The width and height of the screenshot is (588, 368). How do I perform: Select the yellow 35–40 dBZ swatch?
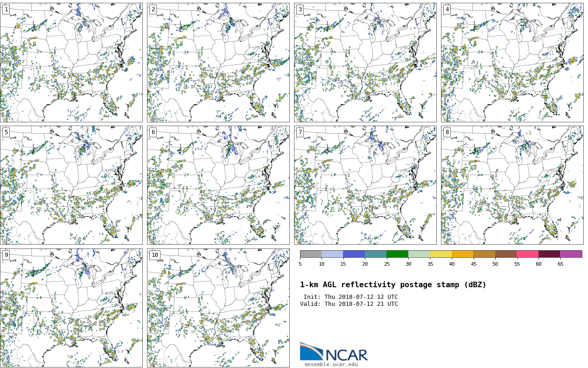(441, 254)
